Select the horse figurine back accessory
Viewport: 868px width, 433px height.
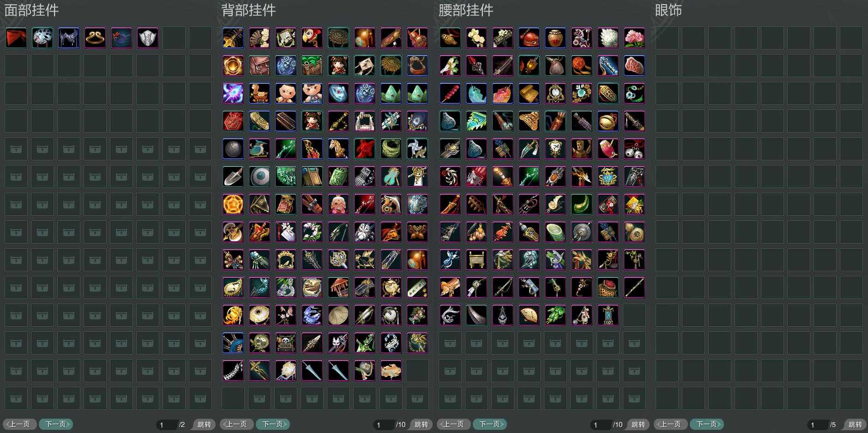click(x=338, y=149)
